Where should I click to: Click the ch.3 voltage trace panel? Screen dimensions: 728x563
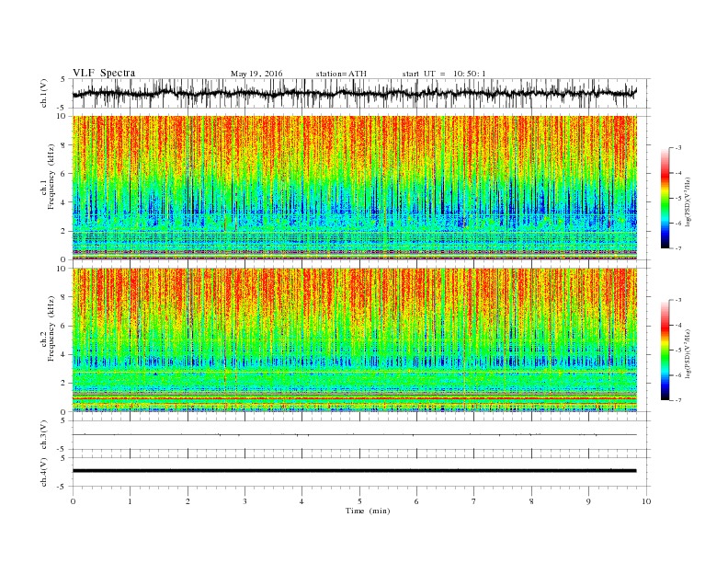click(x=361, y=435)
